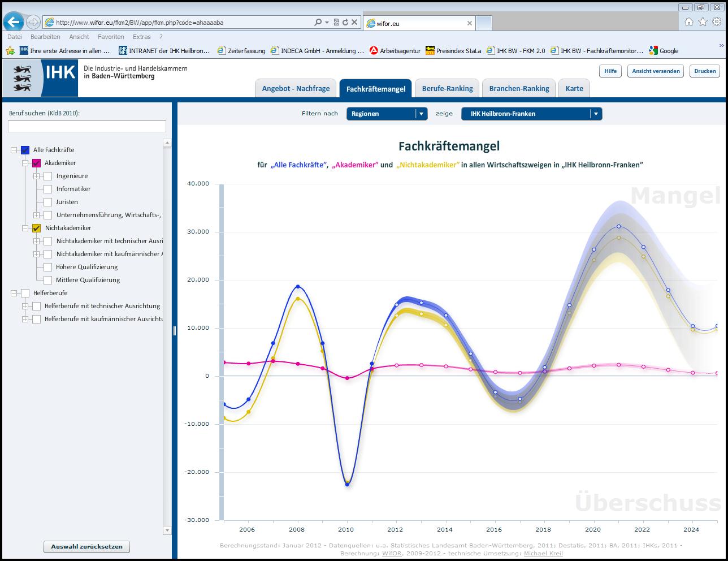Open the Arbeitsagentur bookmark icon
The width and height of the screenshot is (728, 561).
(374, 50)
